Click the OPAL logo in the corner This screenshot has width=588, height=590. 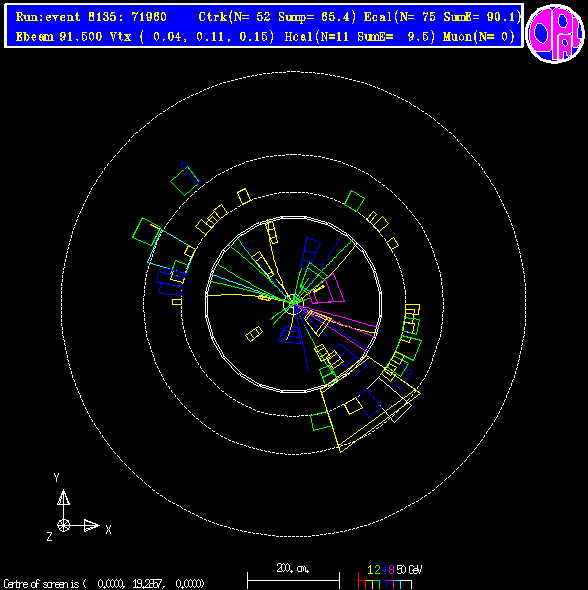pyautogui.click(x=555, y=33)
